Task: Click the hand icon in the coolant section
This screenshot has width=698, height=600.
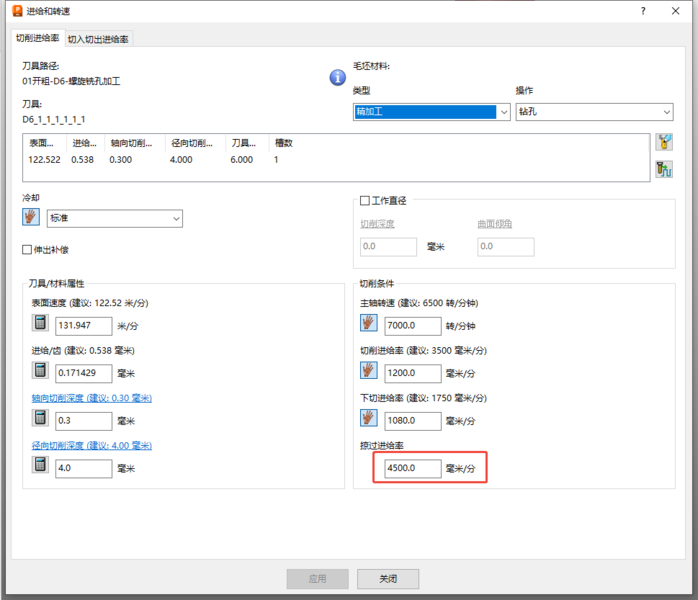Action: point(31,218)
